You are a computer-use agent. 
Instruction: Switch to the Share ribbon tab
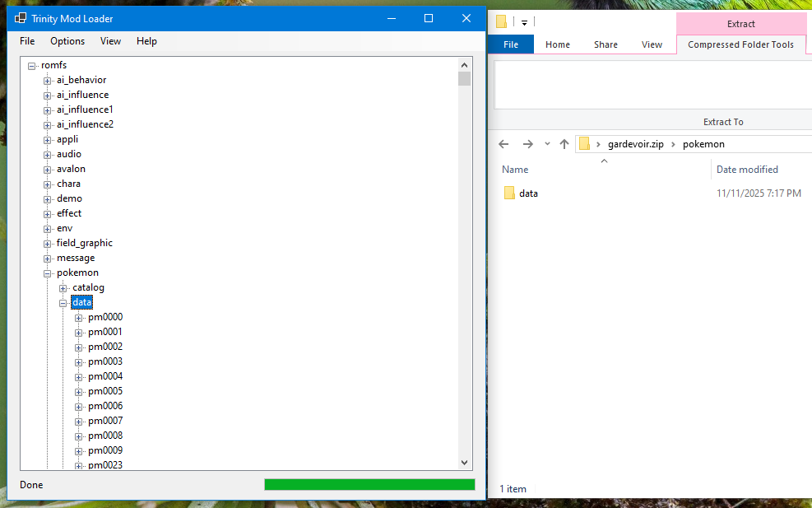tap(606, 44)
